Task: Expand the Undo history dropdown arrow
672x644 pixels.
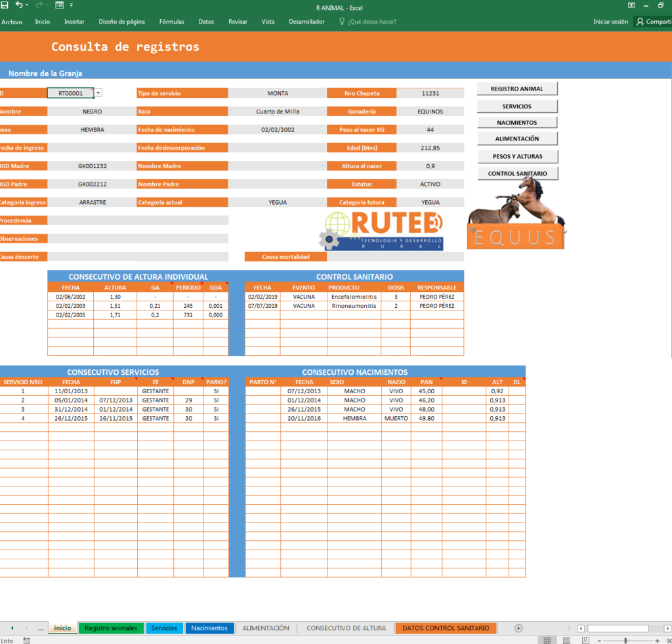Action: [27, 5]
